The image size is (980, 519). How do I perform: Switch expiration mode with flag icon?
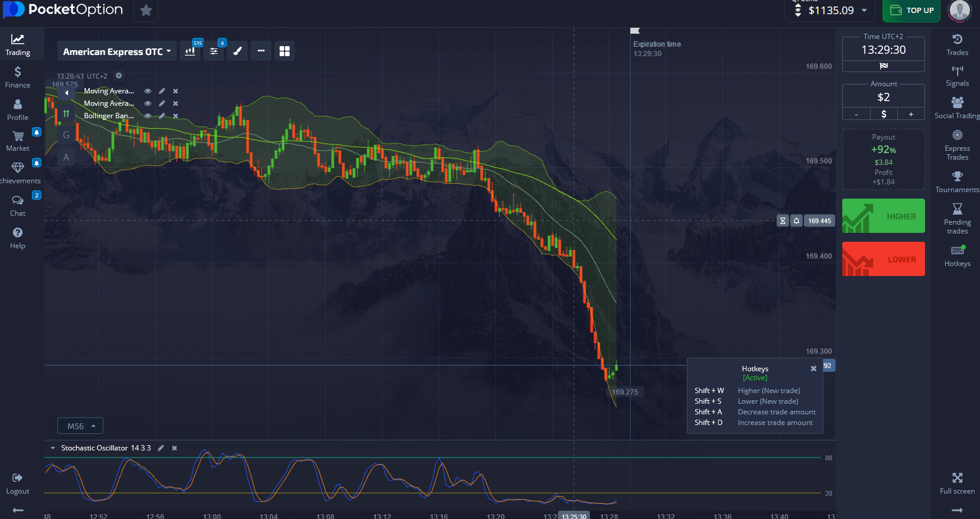click(x=883, y=66)
